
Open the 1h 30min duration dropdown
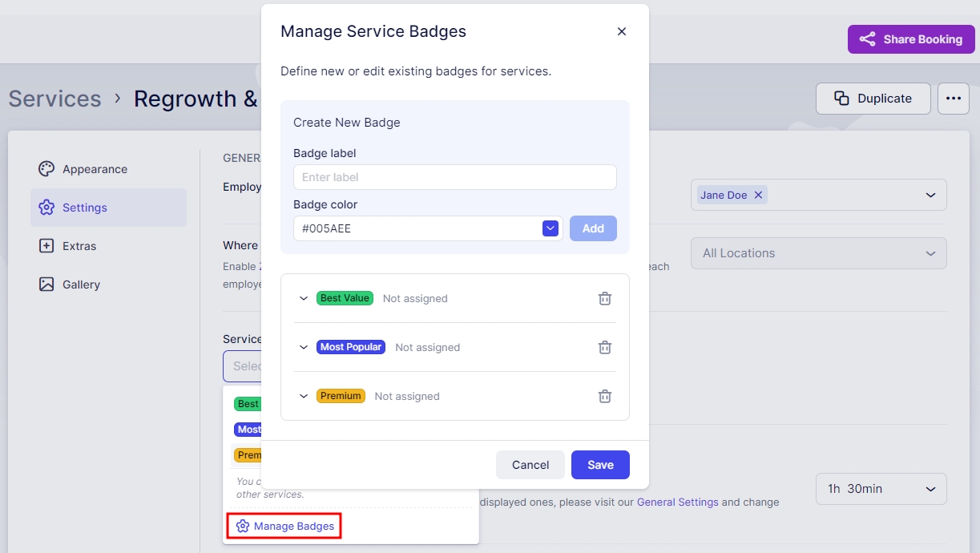point(881,489)
